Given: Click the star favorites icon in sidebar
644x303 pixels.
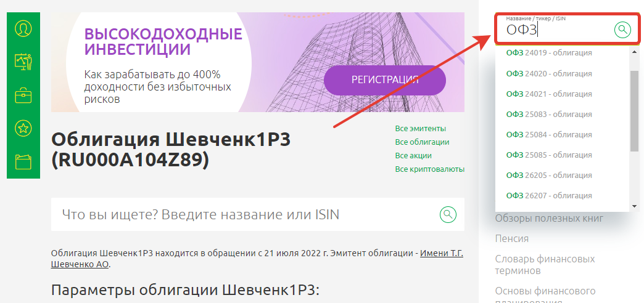Looking at the screenshot, I should [x=23, y=129].
